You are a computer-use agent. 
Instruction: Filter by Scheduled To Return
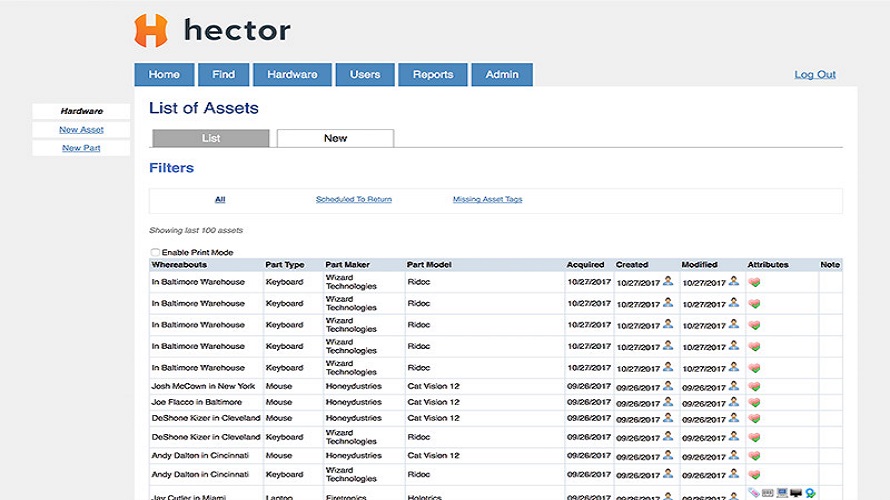coord(353,200)
